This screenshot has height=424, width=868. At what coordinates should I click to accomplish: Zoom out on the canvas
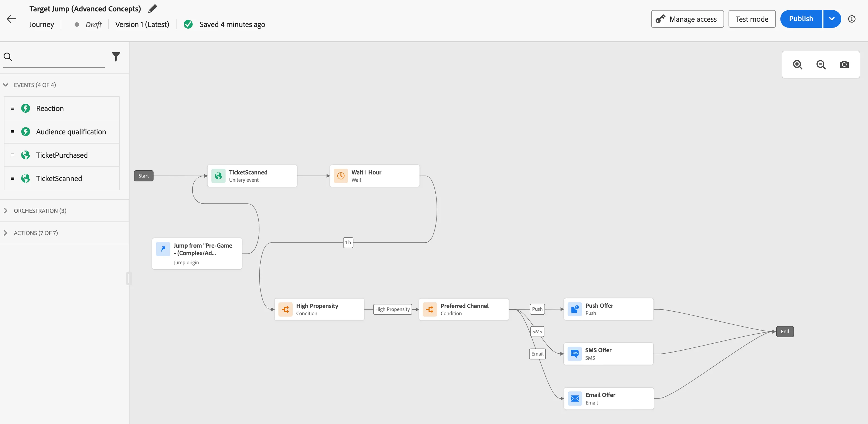tap(821, 64)
